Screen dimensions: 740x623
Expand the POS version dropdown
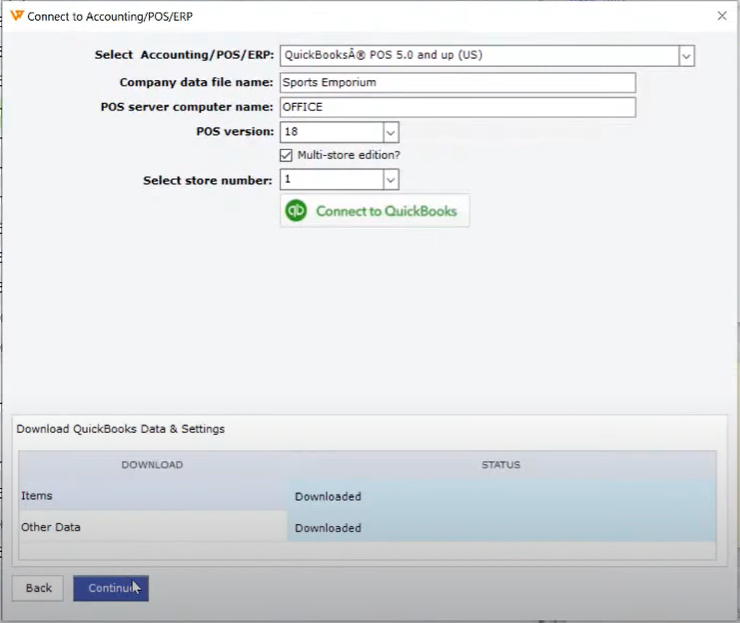pyautogui.click(x=390, y=132)
